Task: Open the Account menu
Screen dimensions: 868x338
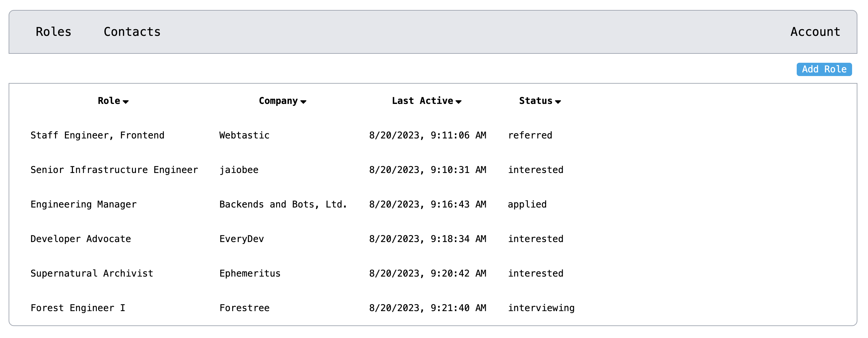Action: click(815, 32)
